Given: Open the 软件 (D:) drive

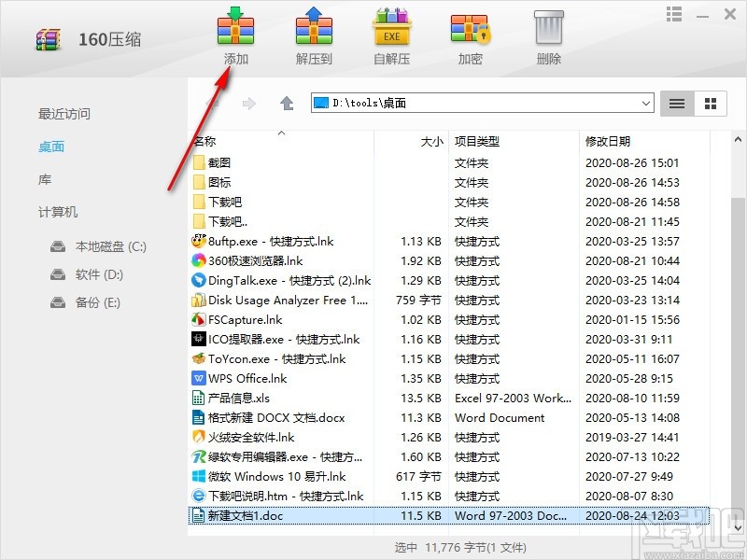Looking at the screenshot, I should pos(86,274).
